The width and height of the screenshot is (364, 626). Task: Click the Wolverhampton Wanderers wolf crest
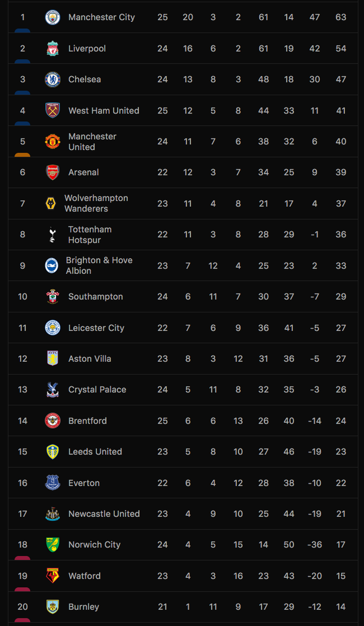tap(51, 204)
